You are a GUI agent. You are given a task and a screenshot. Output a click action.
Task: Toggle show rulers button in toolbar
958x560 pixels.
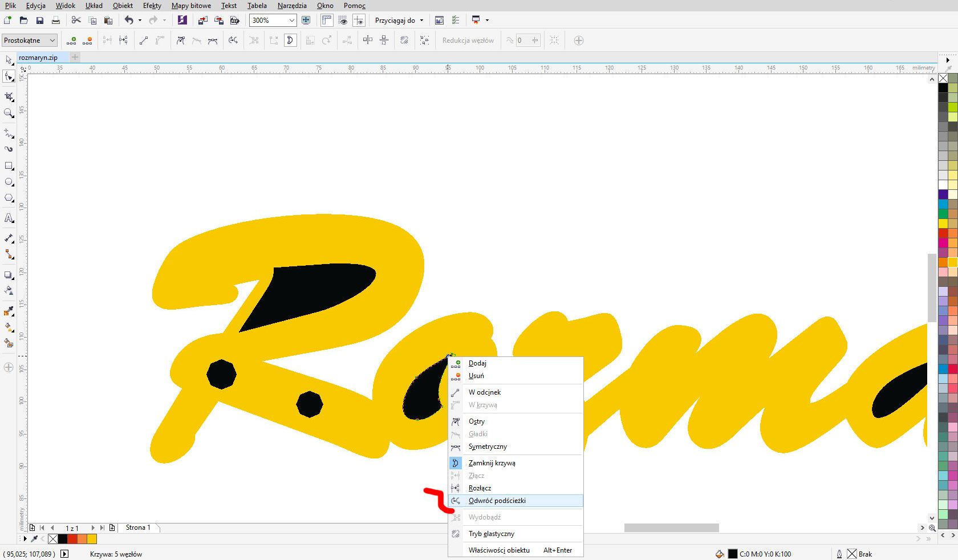(326, 21)
